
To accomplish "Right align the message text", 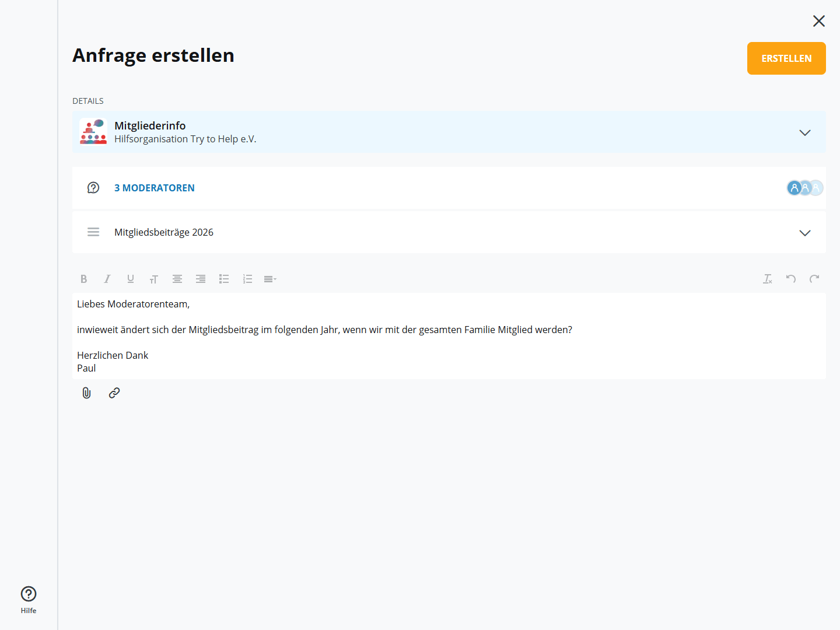I will coord(201,279).
